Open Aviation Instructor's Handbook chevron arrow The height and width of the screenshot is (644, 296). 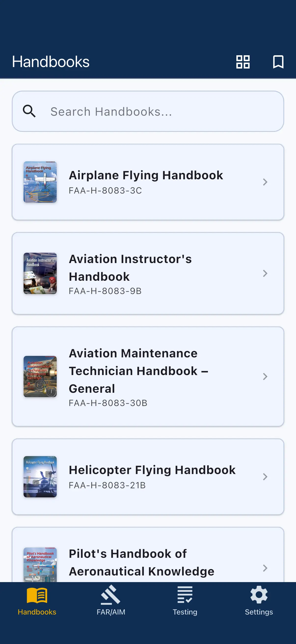point(265,273)
